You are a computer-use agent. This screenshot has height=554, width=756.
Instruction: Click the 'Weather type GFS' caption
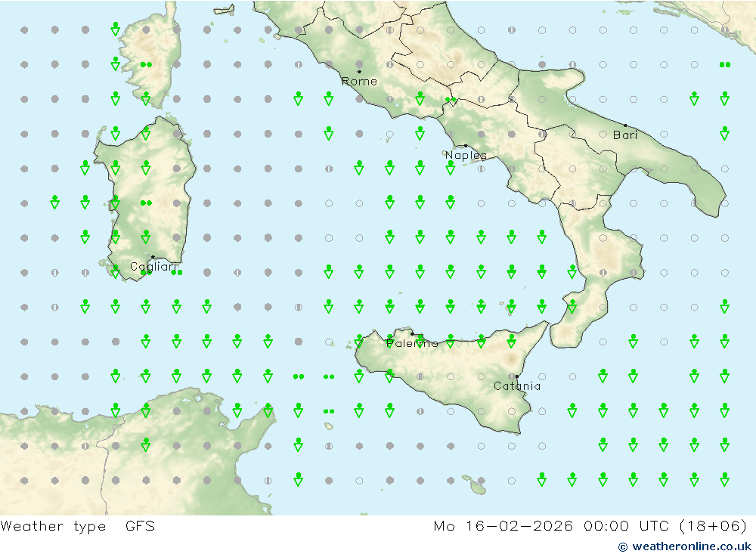click(78, 525)
